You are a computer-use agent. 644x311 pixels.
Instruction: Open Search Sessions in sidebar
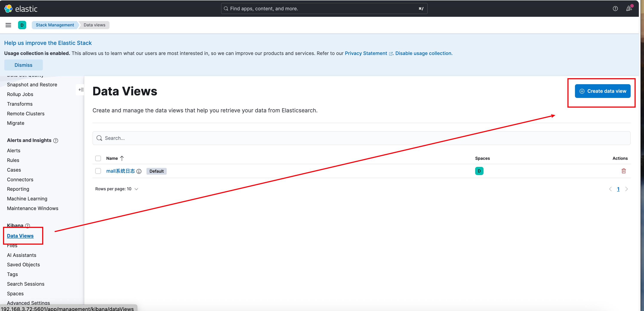[x=26, y=284]
